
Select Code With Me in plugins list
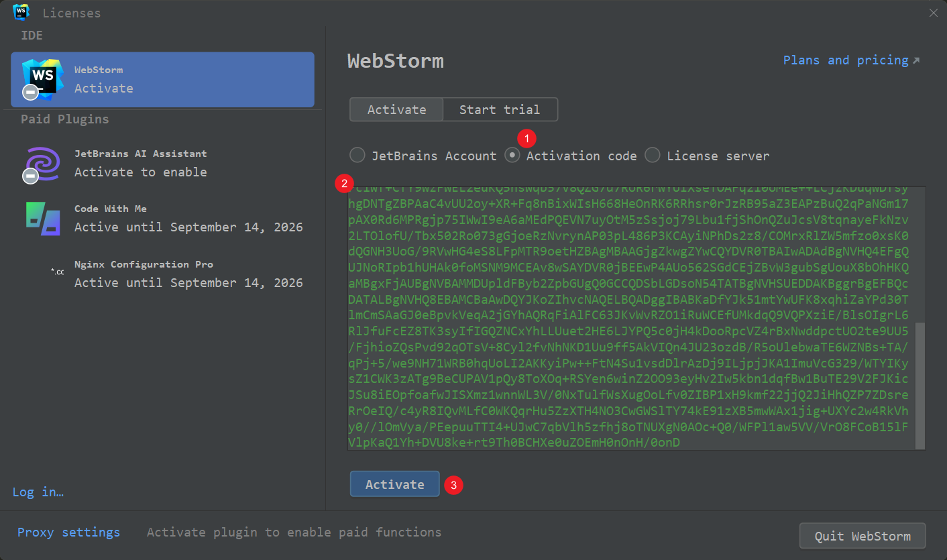coord(161,218)
